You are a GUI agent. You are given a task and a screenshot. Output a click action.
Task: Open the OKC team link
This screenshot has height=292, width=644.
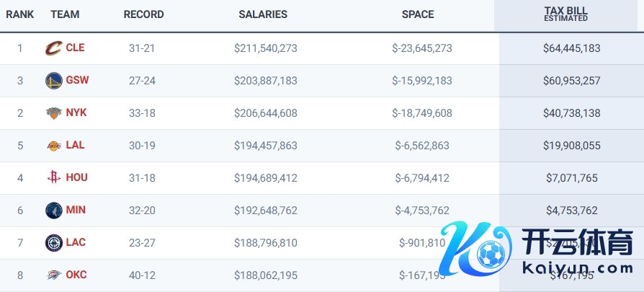pos(76,275)
